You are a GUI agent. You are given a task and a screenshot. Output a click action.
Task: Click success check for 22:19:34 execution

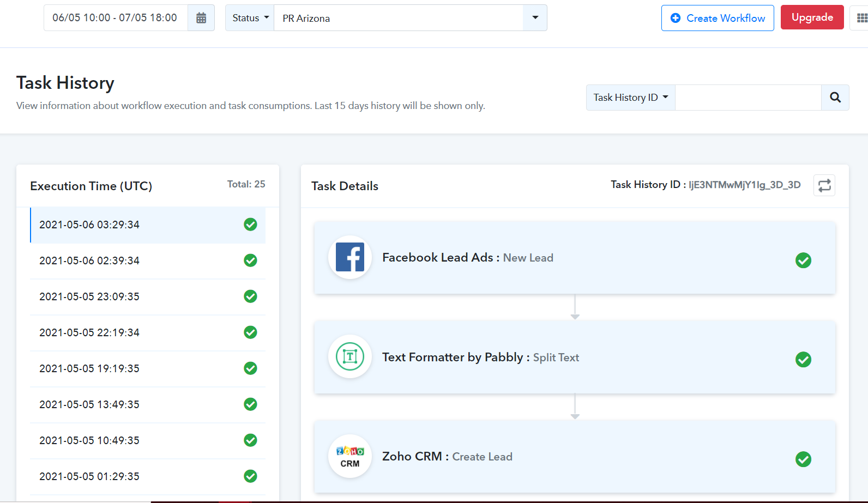250,332
